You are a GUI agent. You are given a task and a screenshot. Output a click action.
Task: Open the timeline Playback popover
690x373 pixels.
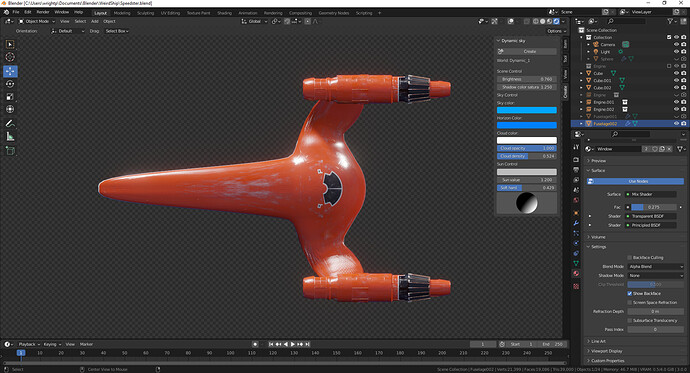29,344
